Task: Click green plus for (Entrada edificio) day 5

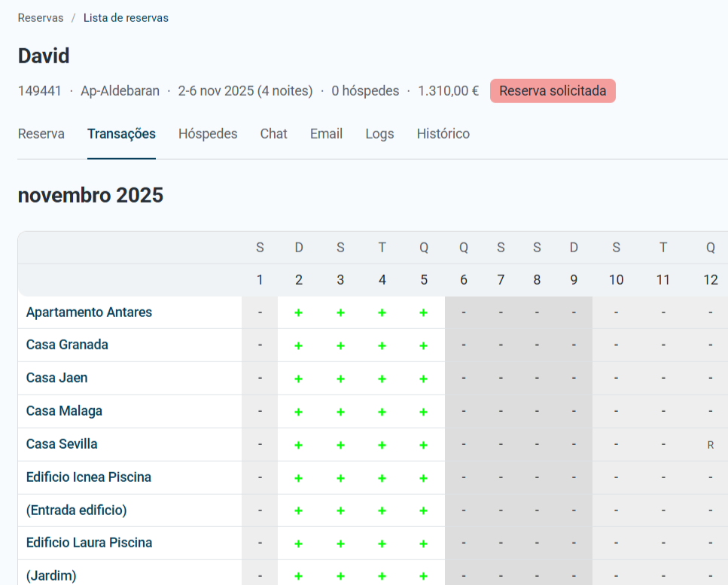Action: click(x=423, y=510)
